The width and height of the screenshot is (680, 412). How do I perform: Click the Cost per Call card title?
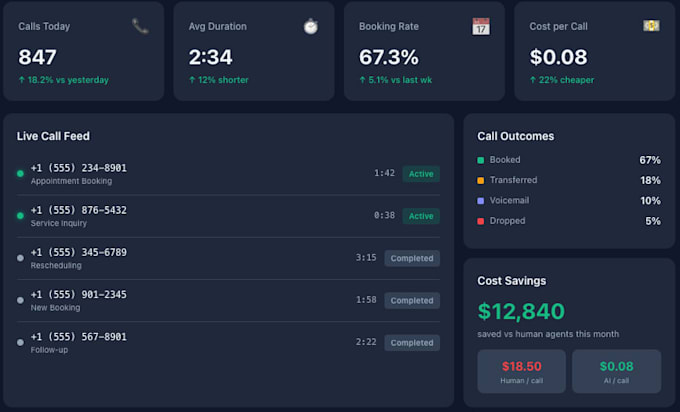click(x=558, y=26)
